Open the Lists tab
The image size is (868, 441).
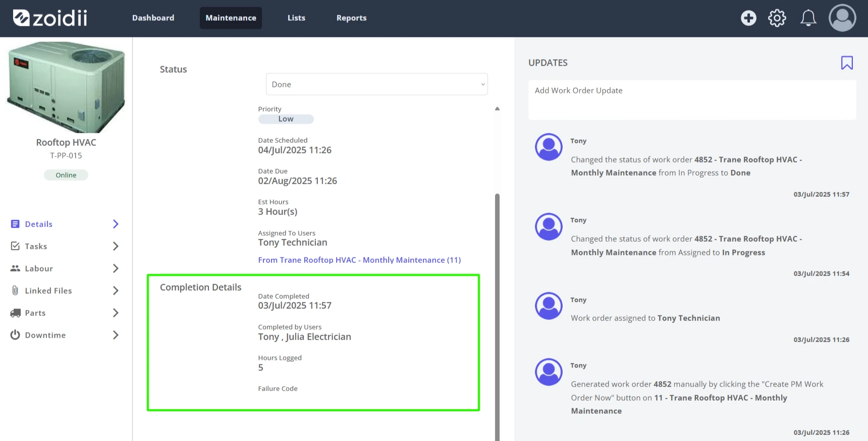[x=296, y=18]
